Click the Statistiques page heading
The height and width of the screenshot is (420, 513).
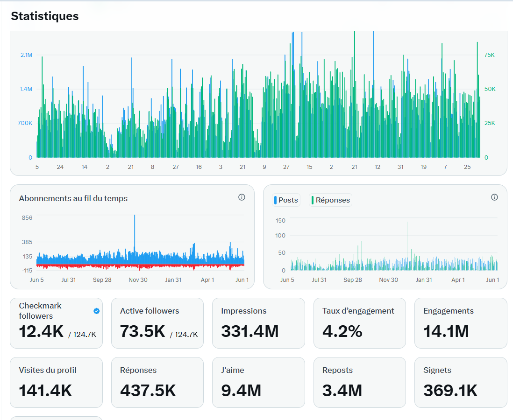(x=45, y=16)
